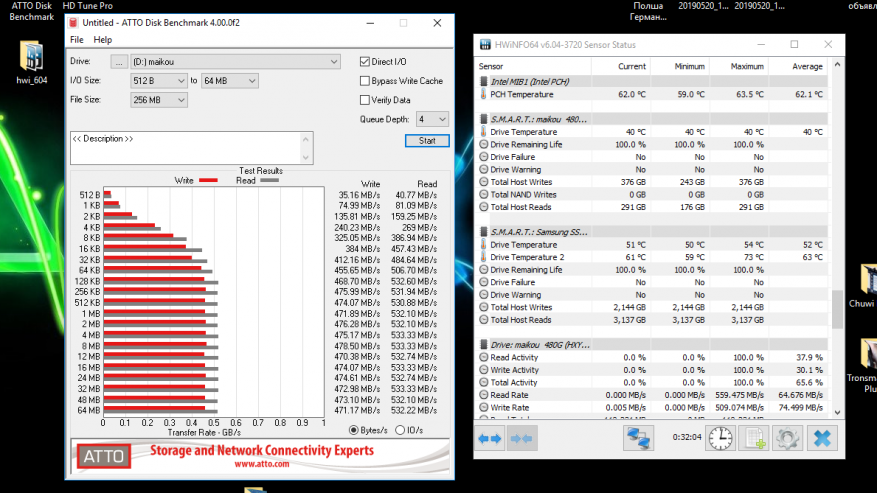This screenshot has width=877, height=493.
Task: Click Intel MIB1 sensor group chip icon
Action: click(484, 82)
